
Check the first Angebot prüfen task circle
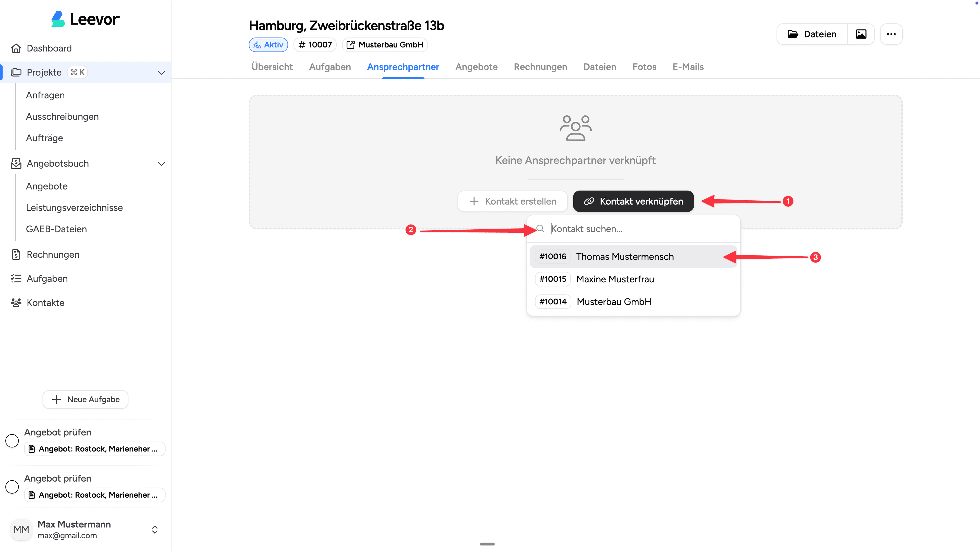coord(12,441)
